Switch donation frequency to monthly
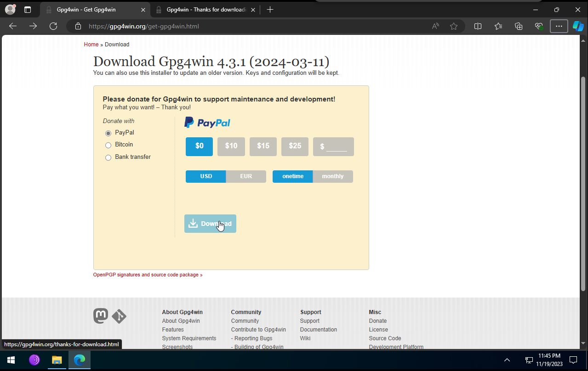588x371 pixels. pos(332,176)
